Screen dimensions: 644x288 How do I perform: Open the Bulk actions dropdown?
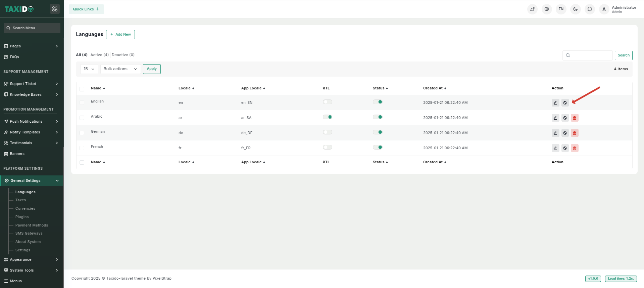pyautogui.click(x=120, y=69)
